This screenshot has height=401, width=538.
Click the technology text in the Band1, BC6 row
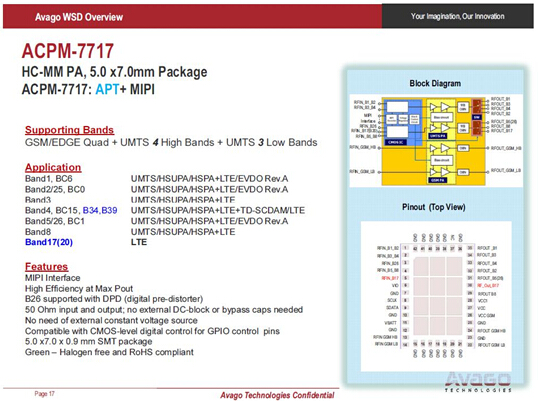(x=209, y=179)
